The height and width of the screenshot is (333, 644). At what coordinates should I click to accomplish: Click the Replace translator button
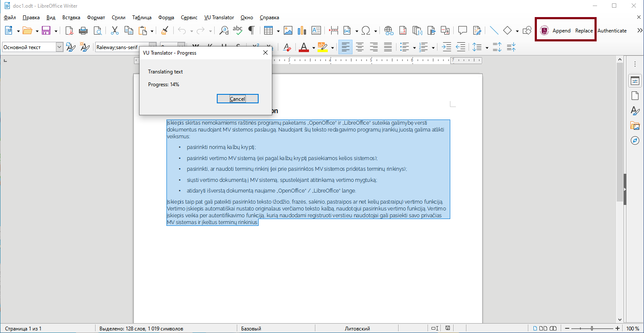(x=584, y=31)
